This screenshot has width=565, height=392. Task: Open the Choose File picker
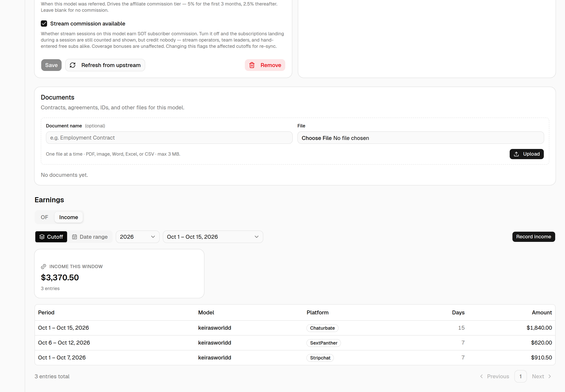(316, 138)
